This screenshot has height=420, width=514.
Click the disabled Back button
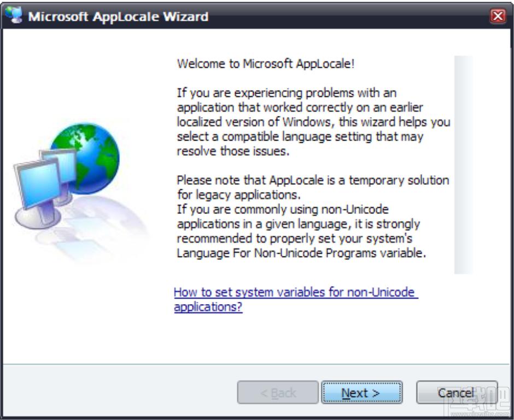point(278,393)
